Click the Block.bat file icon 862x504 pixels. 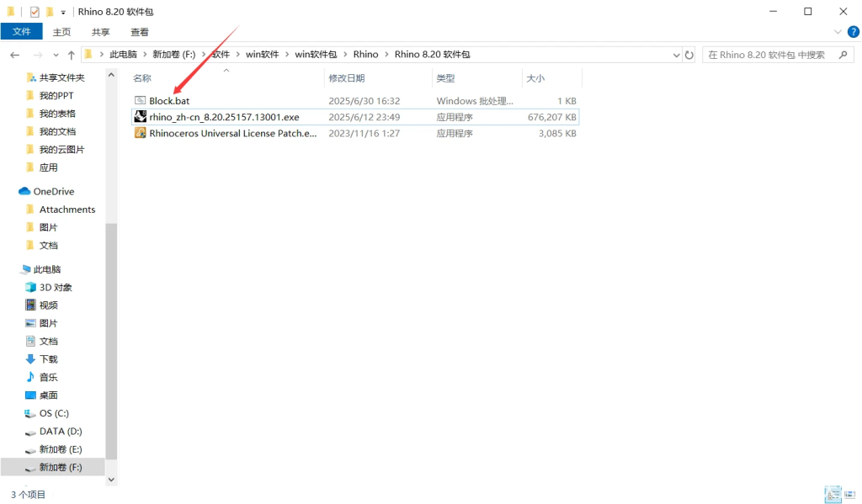coord(141,101)
